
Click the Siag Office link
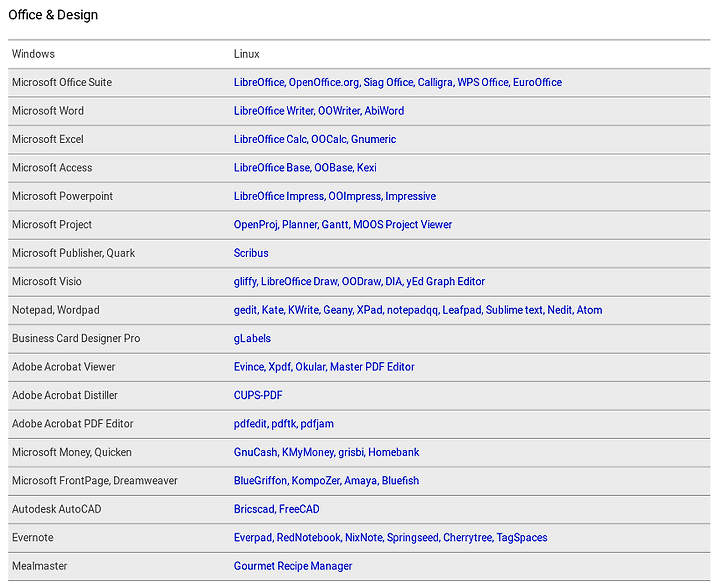coord(388,82)
